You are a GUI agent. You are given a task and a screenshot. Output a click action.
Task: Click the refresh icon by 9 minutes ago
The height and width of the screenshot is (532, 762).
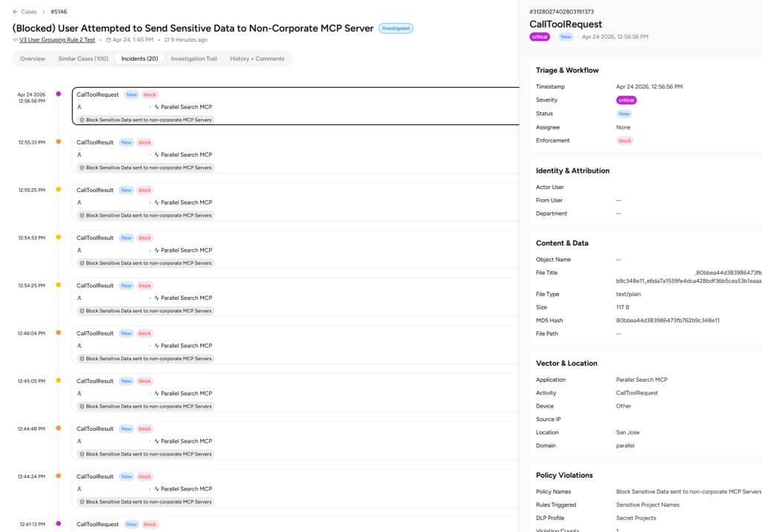[167, 40]
